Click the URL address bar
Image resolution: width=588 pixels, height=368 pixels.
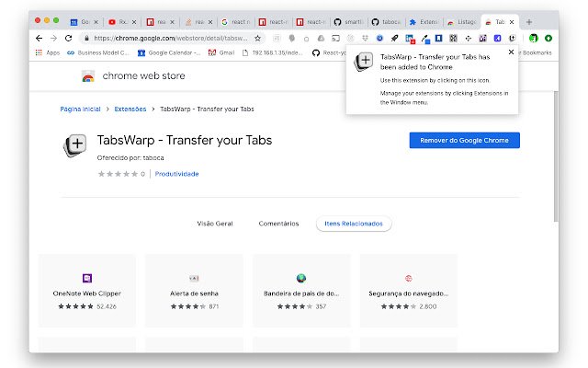click(171, 38)
